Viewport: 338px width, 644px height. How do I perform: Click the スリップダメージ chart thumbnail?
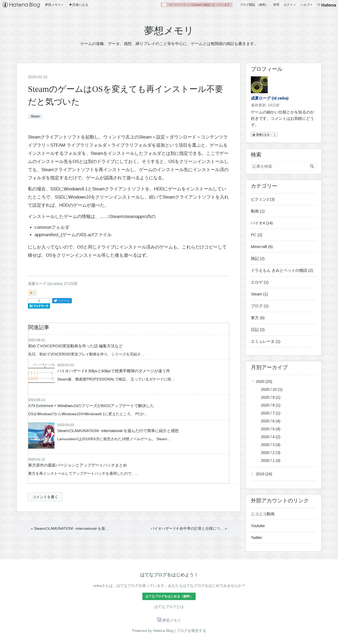41,373
